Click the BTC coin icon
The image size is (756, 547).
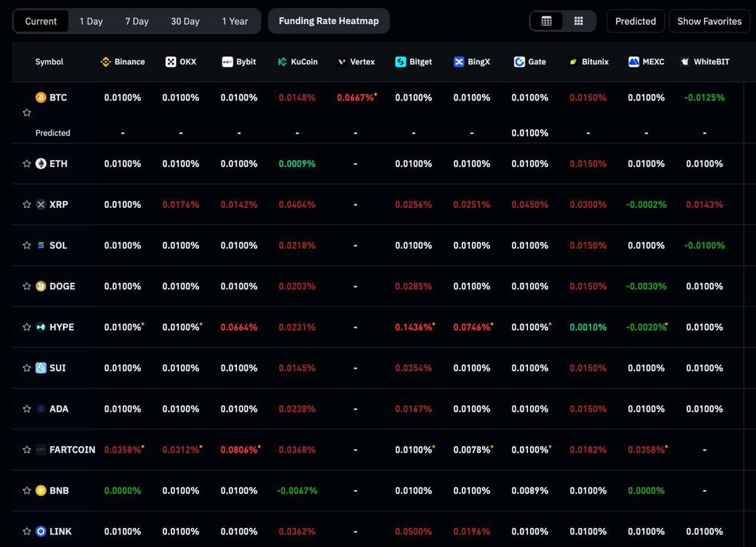tap(41, 98)
